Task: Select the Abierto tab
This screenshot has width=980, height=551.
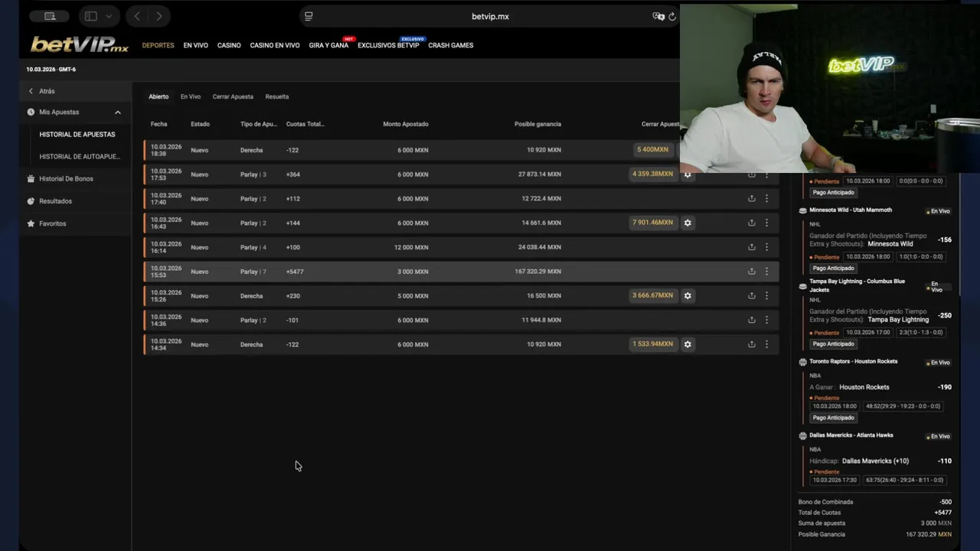Action: point(158,96)
